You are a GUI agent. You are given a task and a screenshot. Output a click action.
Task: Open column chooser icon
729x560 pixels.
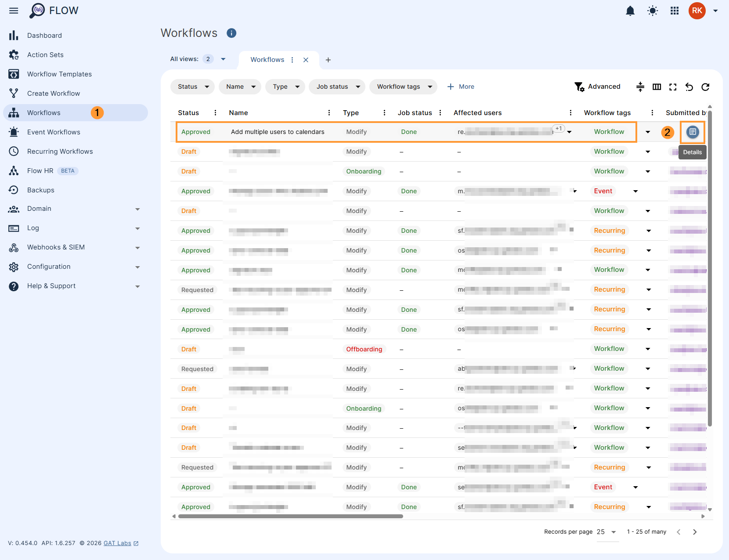[657, 87]
